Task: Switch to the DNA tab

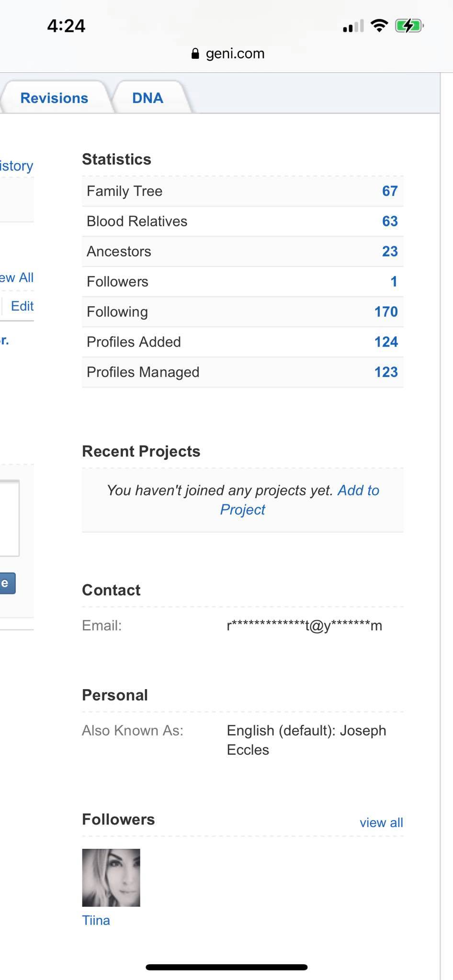Action: click(147, 98)
